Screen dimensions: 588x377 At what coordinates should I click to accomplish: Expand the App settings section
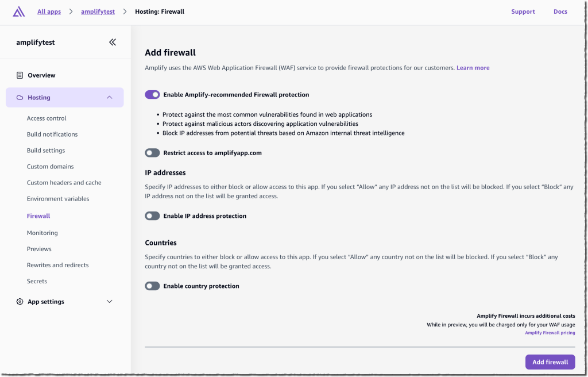coord(109,301)
